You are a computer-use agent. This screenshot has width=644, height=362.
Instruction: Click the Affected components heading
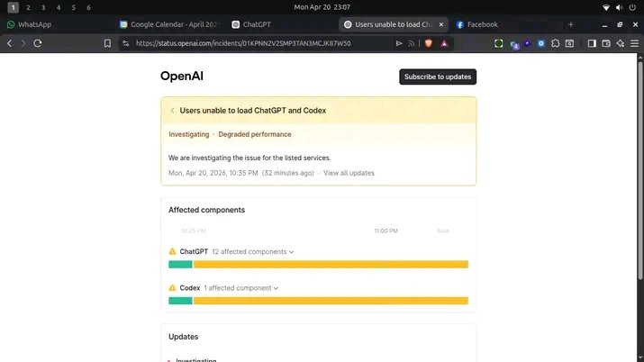(x=206, y=210)
